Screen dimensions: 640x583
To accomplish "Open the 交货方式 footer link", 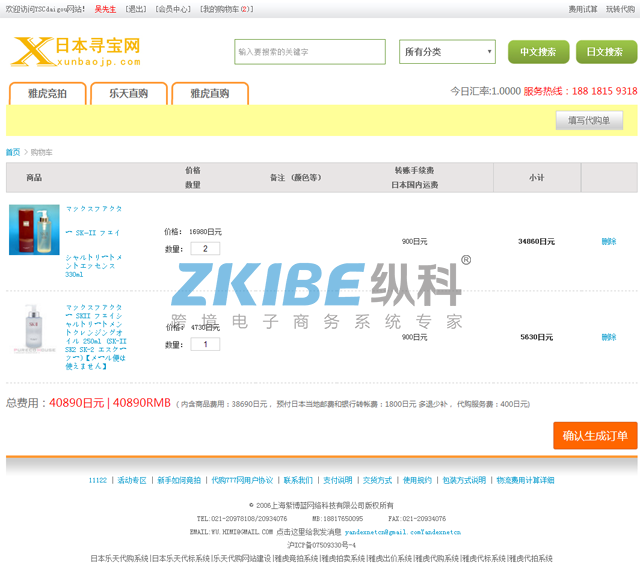I will [377, 480].
